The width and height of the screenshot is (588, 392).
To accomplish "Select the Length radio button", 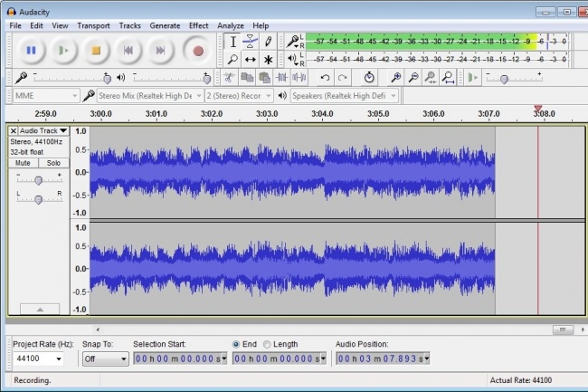I will point(267,344).
